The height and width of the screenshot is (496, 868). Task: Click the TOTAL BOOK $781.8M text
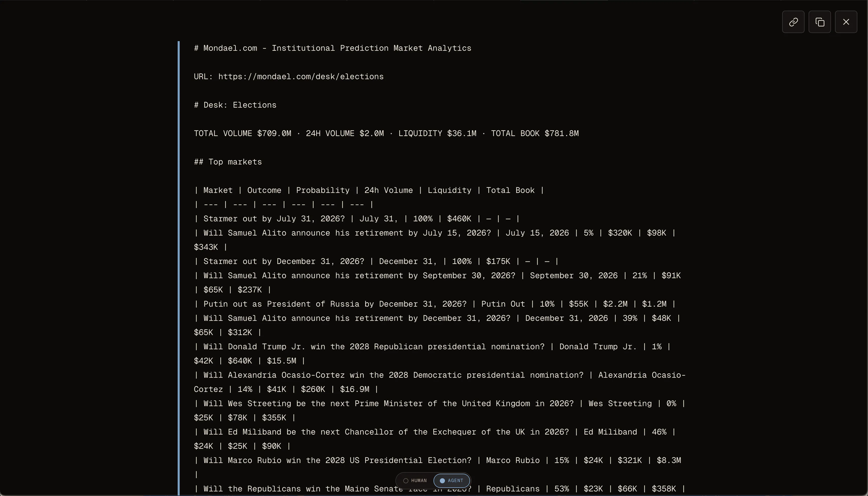click(x=535, y=134)
